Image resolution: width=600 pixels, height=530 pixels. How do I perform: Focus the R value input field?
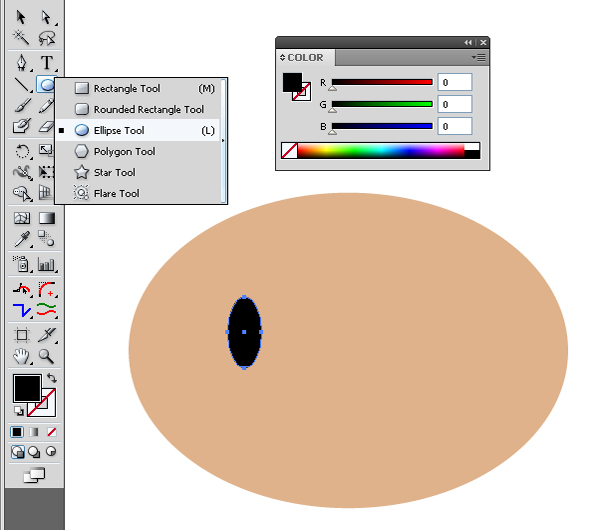click(455, 82)
